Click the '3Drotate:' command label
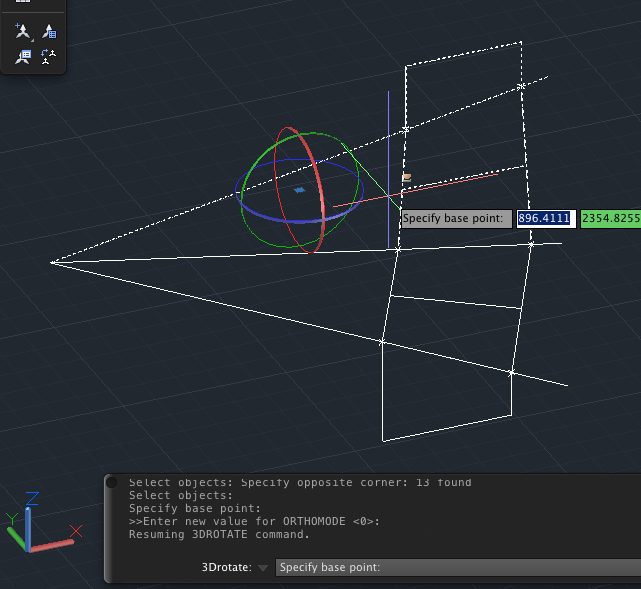Screen dimensions: 641x589 click(x=226, y=567)
